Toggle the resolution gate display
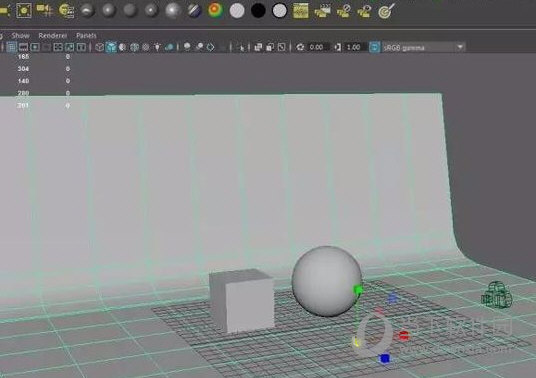536x378 pixels. pyautogui.click(x=35, y=47)
